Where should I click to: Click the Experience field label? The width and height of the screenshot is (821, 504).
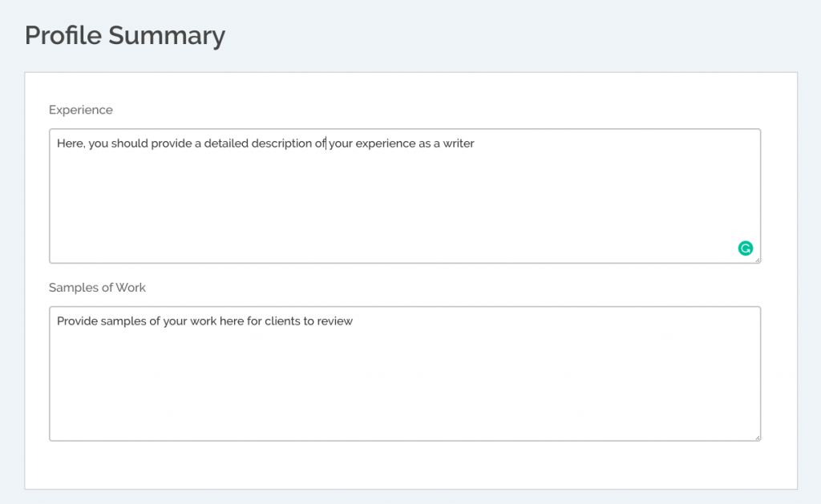click(x=81, y=110)
